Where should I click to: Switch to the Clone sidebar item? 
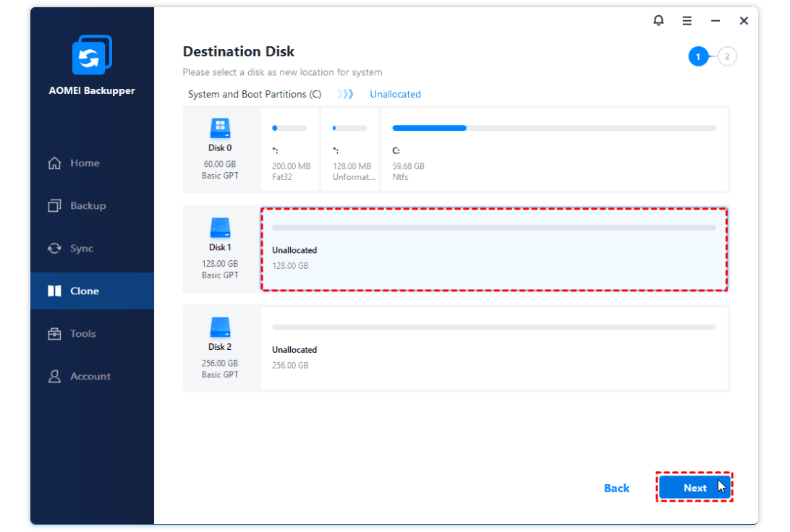click(x=84, y=291)
